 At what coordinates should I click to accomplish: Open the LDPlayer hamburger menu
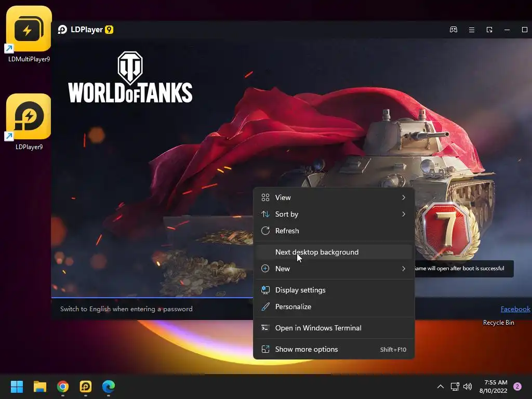click(x=472, y=30)
